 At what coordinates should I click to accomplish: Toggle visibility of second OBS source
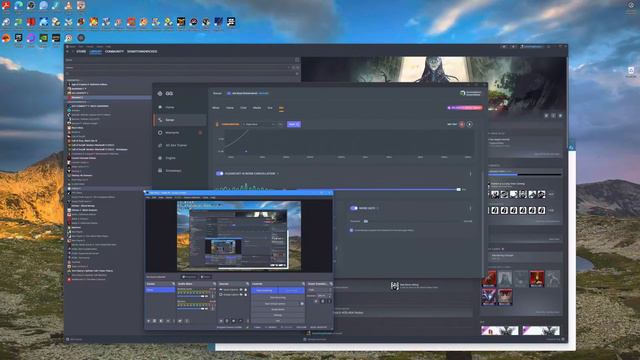[x=241, y=295]
